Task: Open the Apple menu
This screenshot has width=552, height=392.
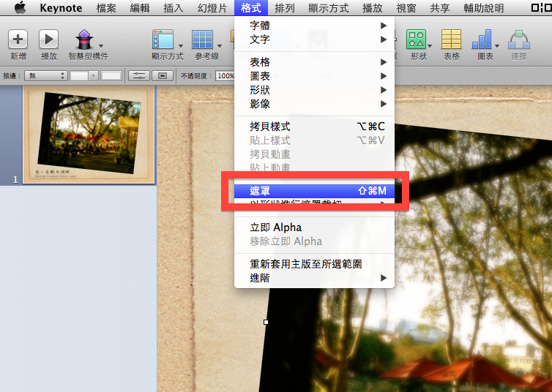Action: pyautogui.click(x=20, y=7)
